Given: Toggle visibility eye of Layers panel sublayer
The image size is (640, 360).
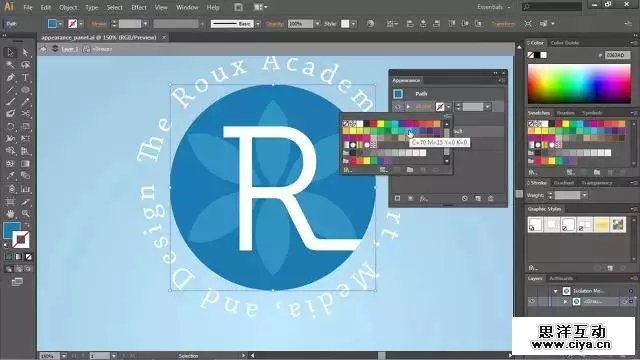Looking at the screenshot, I should coord(532,302).
